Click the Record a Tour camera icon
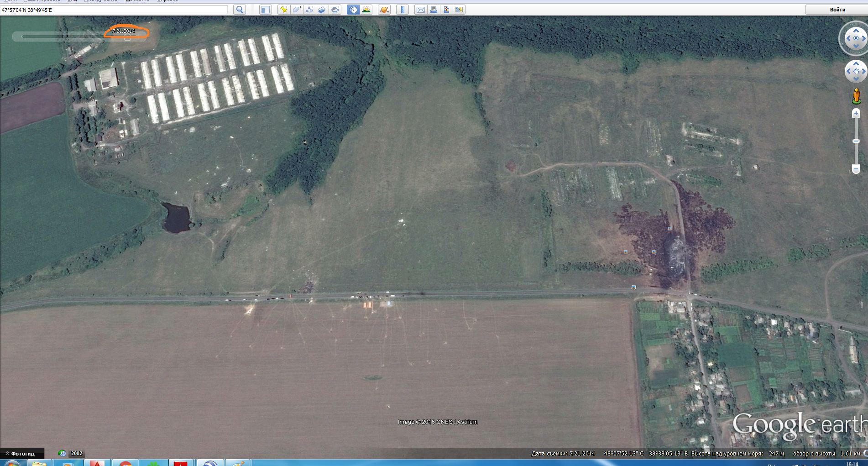 click(336, 10)
